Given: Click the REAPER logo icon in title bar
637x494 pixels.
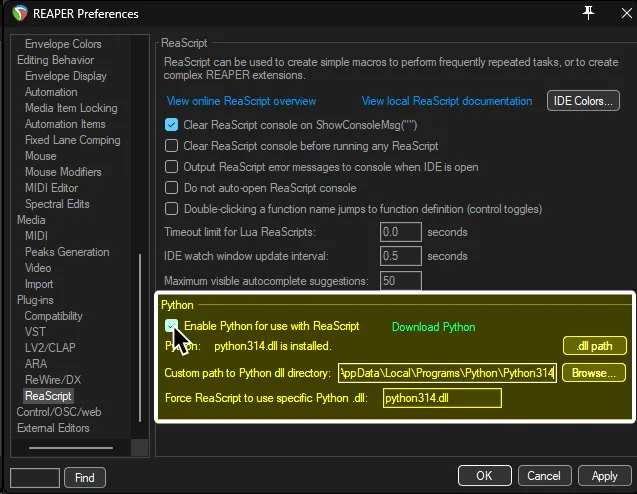Looking at the screenshot, I should click(x=20, y=13).
